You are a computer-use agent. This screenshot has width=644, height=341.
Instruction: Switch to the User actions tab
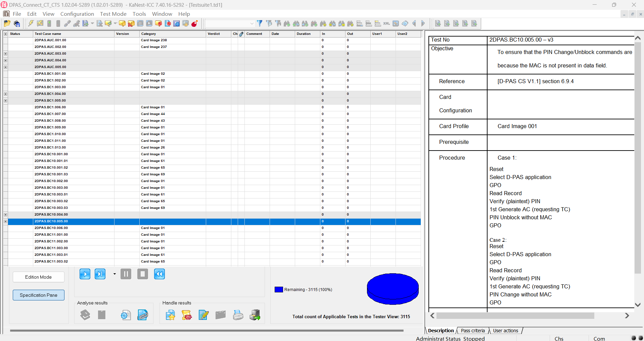click(505, 331)
